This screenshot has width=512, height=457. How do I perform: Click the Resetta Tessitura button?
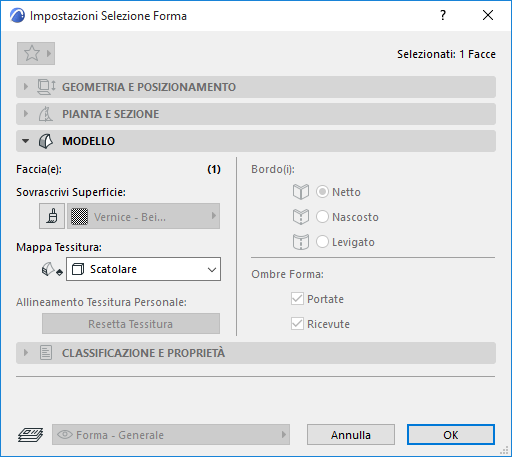coord(131,324)
